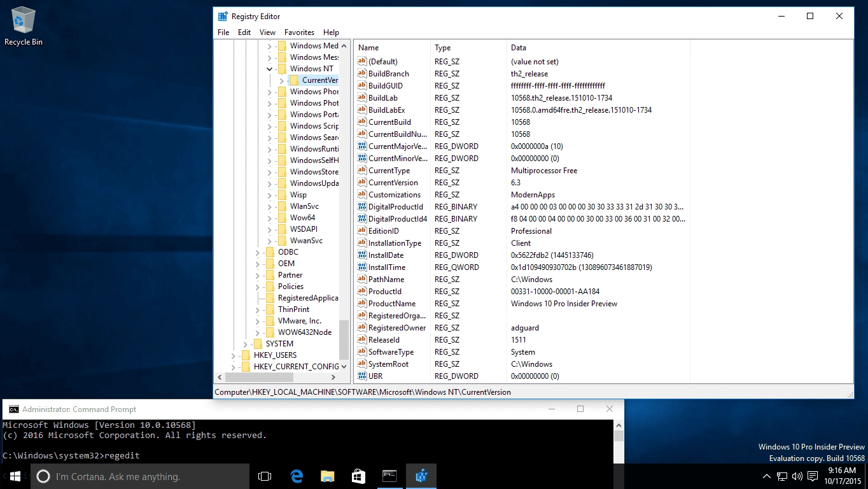Open the File menu
The height and width of the screenshot is (489, 868).
223,32
